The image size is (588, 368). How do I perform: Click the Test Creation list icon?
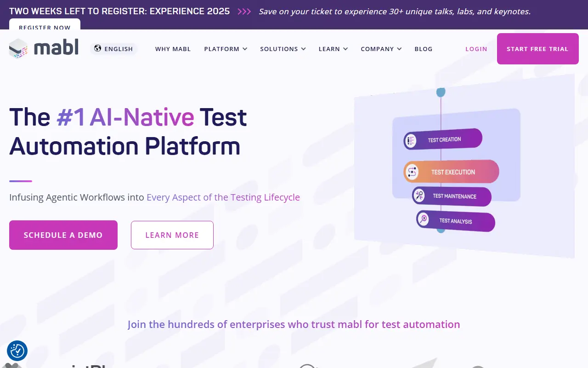[x=410, y=140]
